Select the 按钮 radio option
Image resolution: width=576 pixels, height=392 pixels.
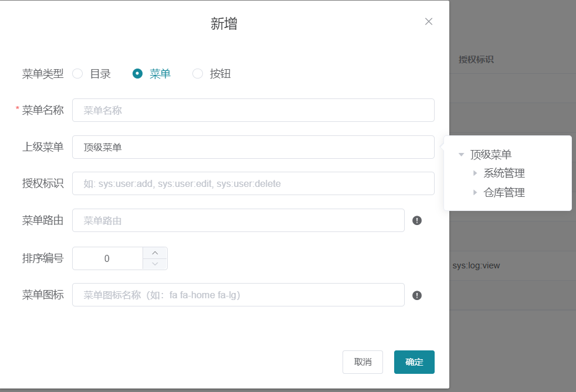point(198,73)
